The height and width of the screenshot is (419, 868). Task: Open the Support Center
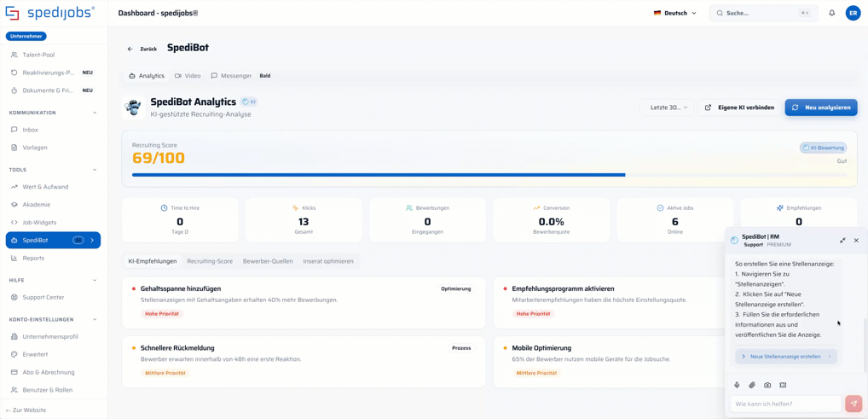pos(53,297)
